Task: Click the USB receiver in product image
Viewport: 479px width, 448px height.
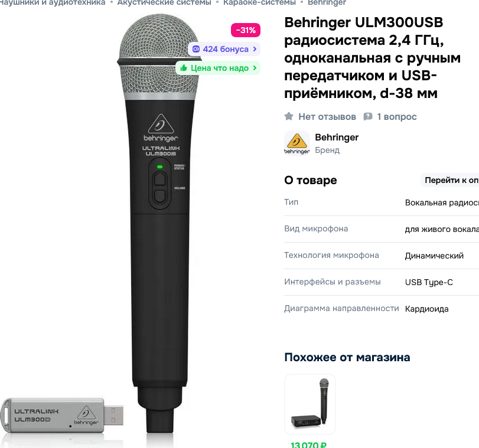Action: tap(62, 415)
